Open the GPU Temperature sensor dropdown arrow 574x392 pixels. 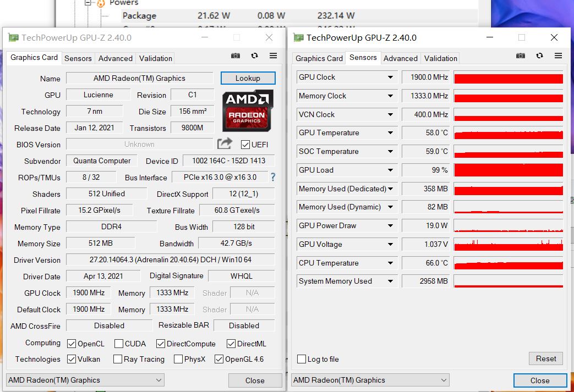point(391,132)
